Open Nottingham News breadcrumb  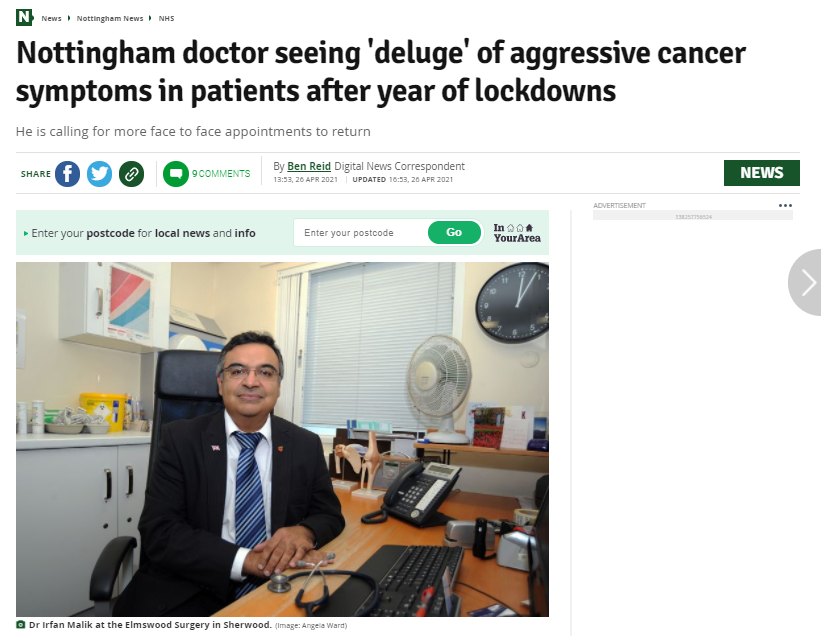(x=110, y=18)
